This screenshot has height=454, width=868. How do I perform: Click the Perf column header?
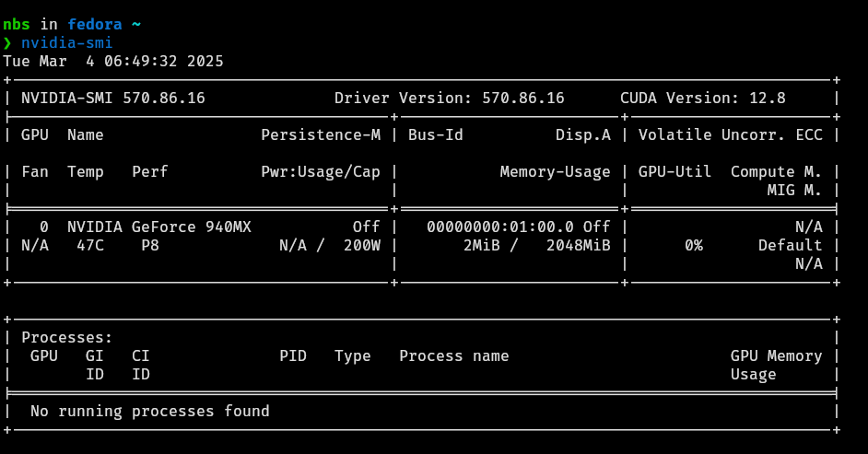coord(150,171)
